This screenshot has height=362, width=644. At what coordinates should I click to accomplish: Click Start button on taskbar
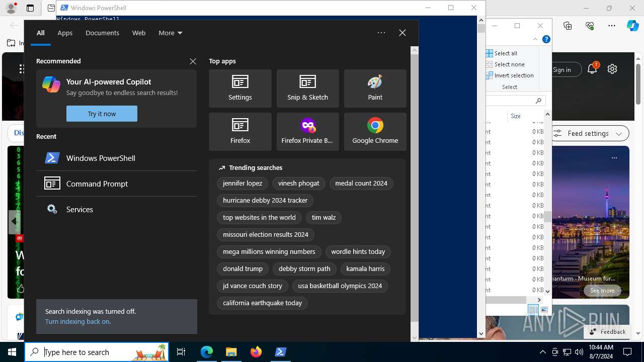(12, 352)
